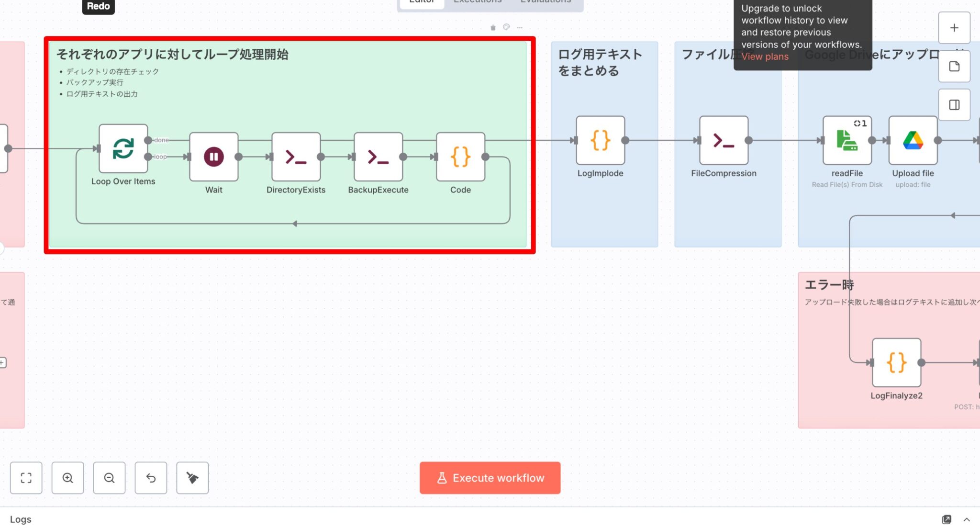Delete sticky note with trash icon

(493, 28)
